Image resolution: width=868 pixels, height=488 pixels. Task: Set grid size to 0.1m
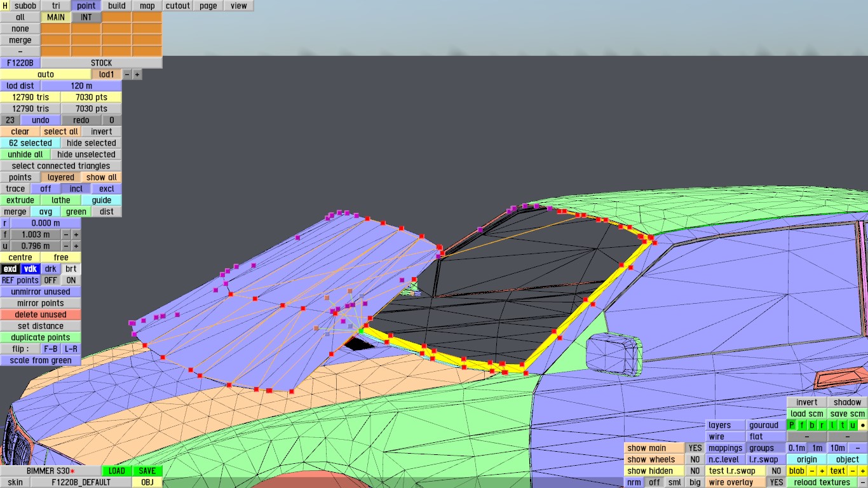[x=797, y=448]
